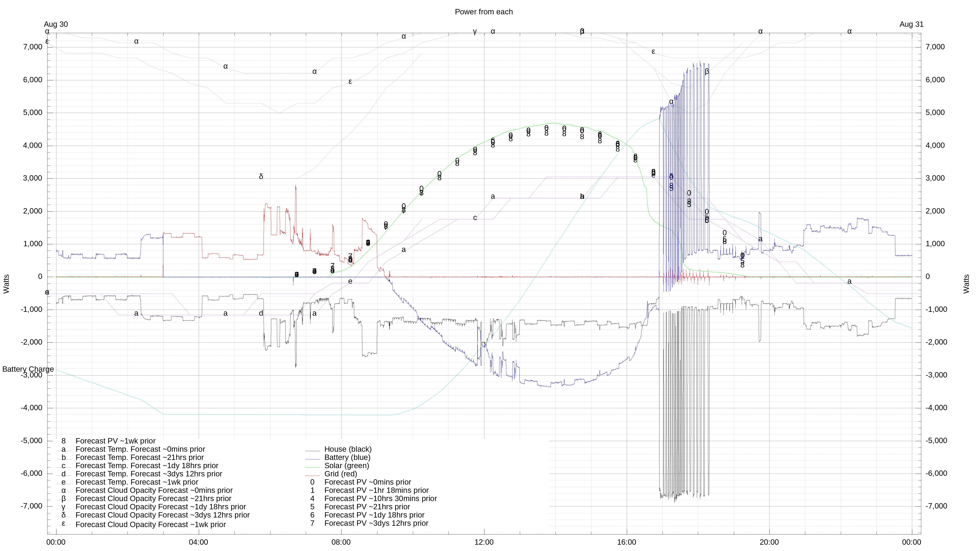Click legend entry 'Forecast PV ~10hrs 30mins prior'
This screenshot has width=980, height=551.
click(381, 499)
